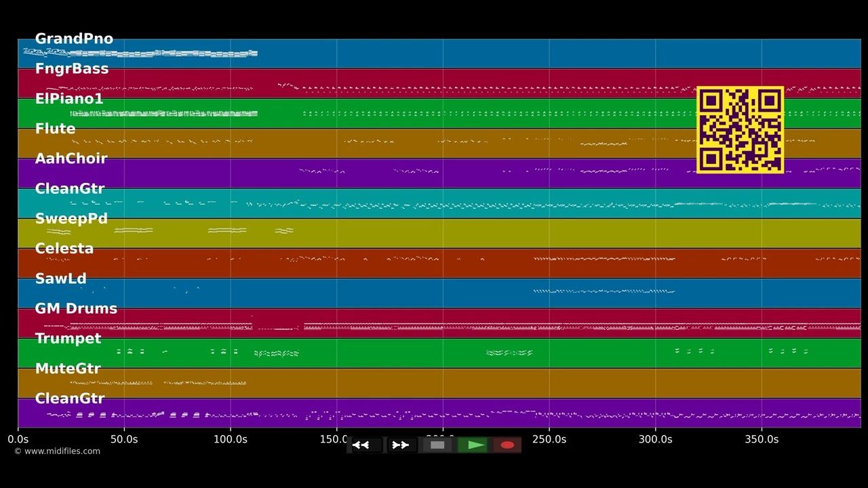Stop playback with the gray square button
868x488 pixels.
click(437, 445)
